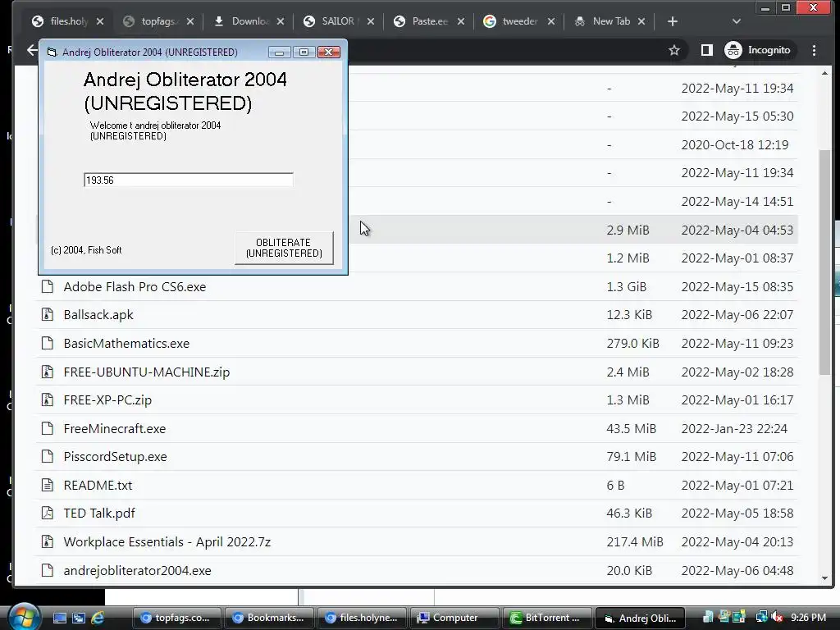Click the file icon beside andrejobliterator2004.exe
The image size is (840, 630).
click(48, 571)
